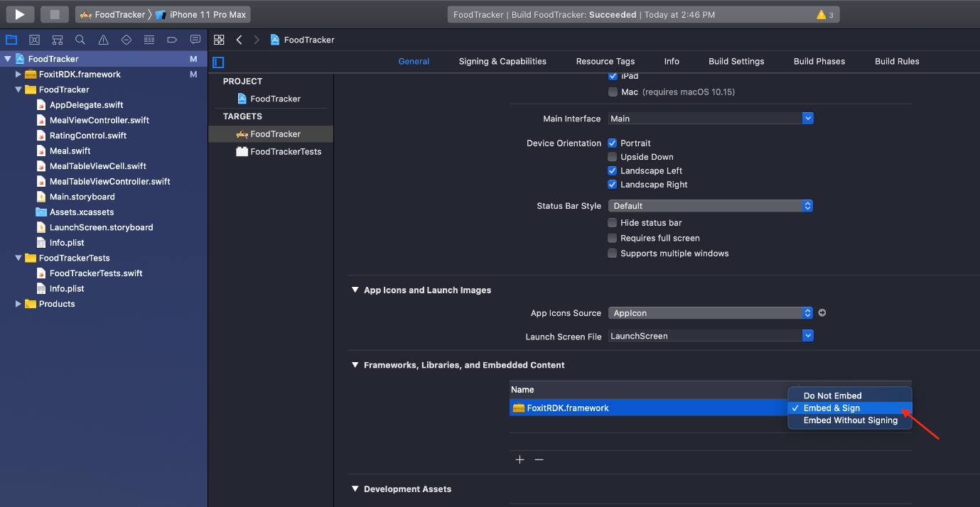The height and width of the screenshot is (507, 980).
Task: Click the warning indicator showing 3 issues
Action: point(825,14)
